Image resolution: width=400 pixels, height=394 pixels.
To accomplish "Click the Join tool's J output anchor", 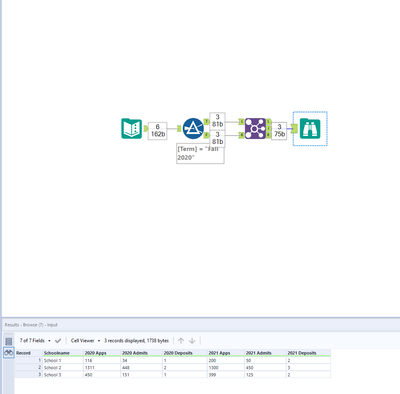I will pos(269,128).
